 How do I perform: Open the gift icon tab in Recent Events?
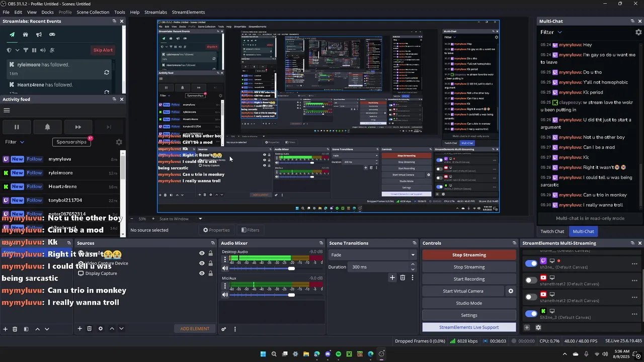click(x=26, y=35)
